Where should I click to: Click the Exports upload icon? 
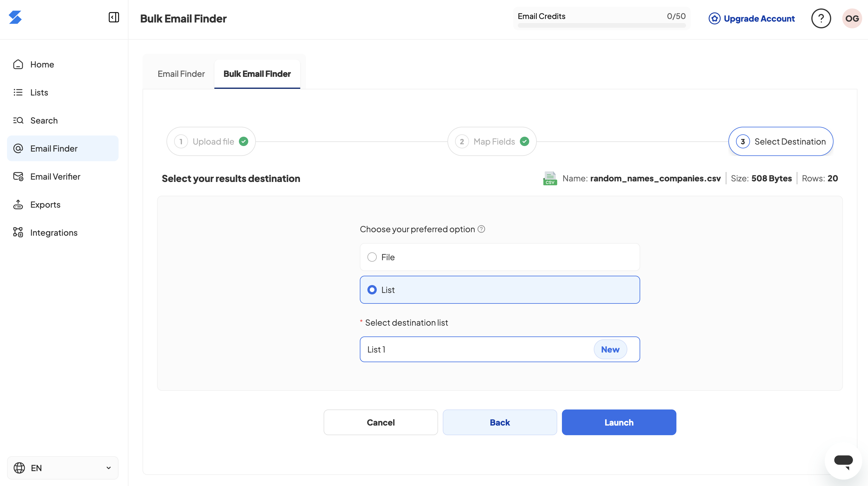point(18,204)
